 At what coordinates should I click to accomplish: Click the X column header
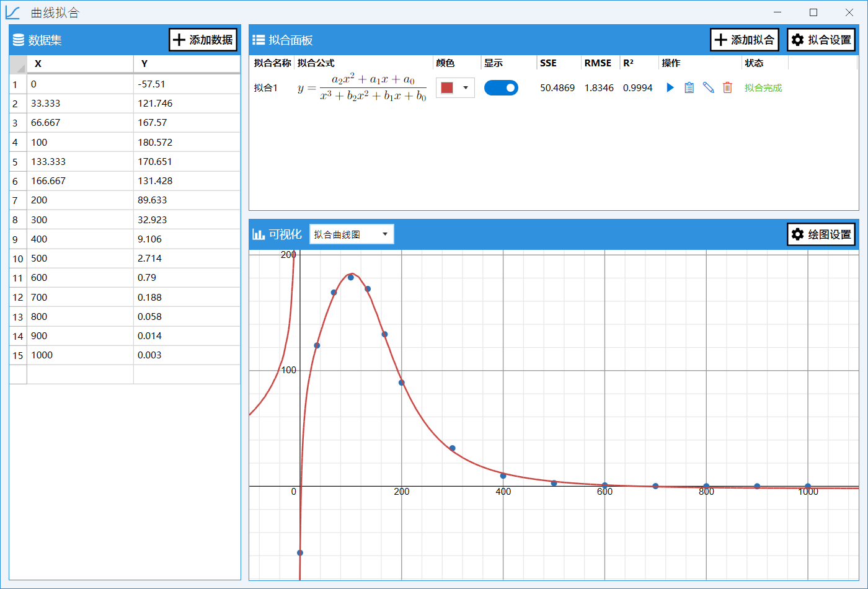click(x=80, y=64)
